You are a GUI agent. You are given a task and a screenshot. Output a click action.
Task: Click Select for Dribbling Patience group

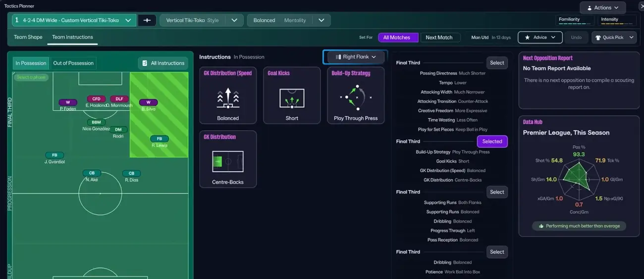click(497, 252)
